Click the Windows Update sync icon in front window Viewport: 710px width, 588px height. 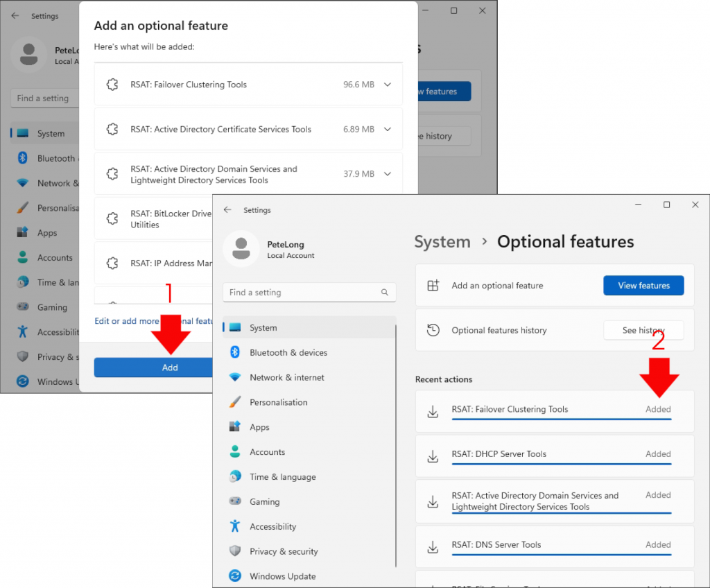click(x=235, y=576)
